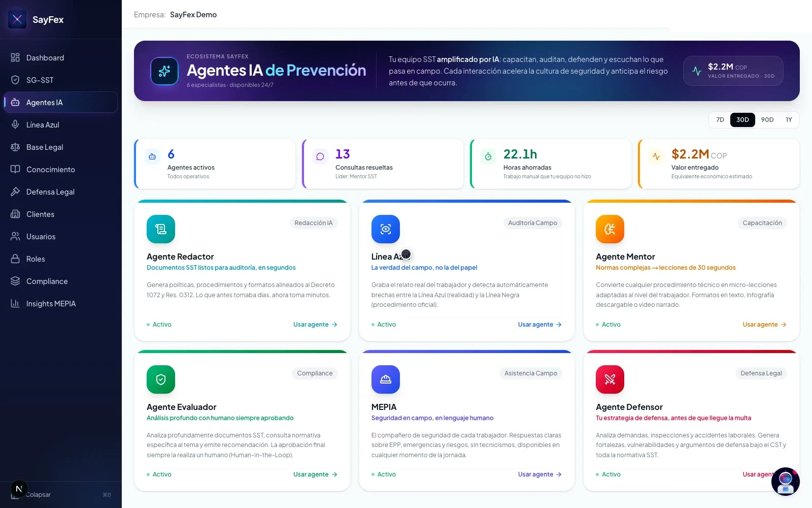Click the Conocimiento book icon

(x=15, y=169)
